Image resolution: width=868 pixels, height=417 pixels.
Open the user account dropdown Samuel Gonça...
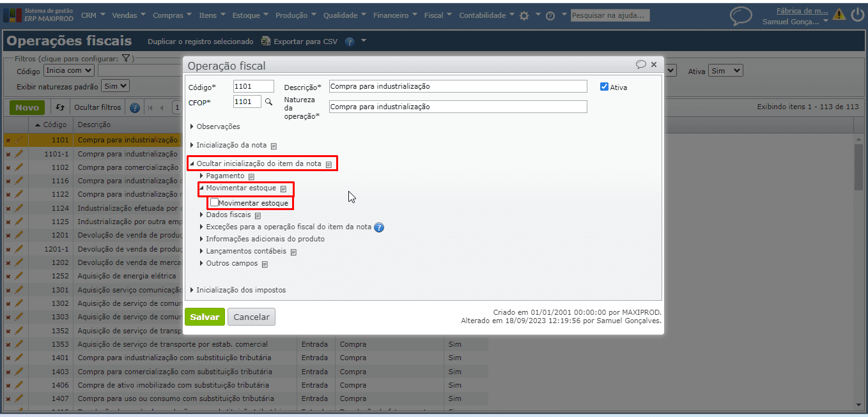[795, 21]
